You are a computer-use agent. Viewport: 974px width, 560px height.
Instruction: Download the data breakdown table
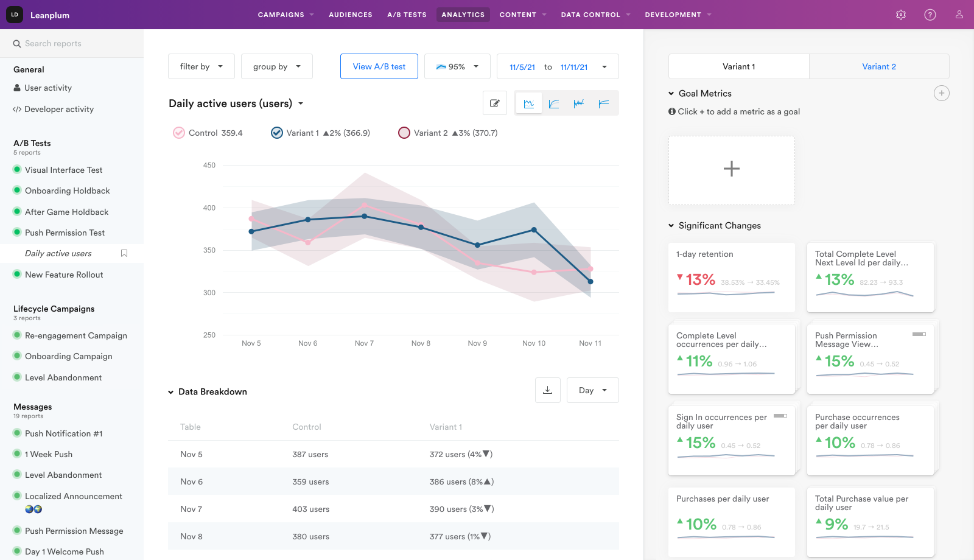547,390
